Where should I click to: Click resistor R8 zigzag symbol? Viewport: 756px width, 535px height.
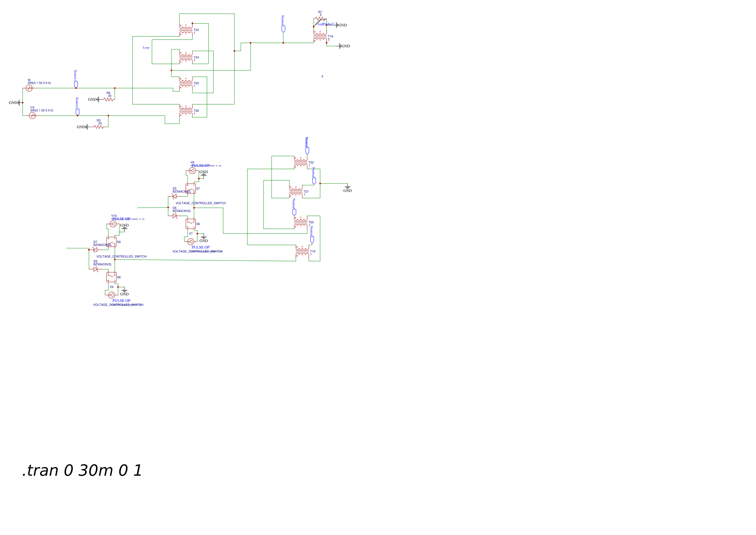click(108, 100)
